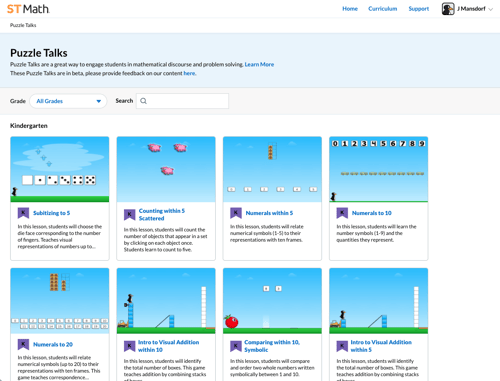
Task: Expand the user menu chevron next to J Mansdorf
Action: click(x=491, y=9)
